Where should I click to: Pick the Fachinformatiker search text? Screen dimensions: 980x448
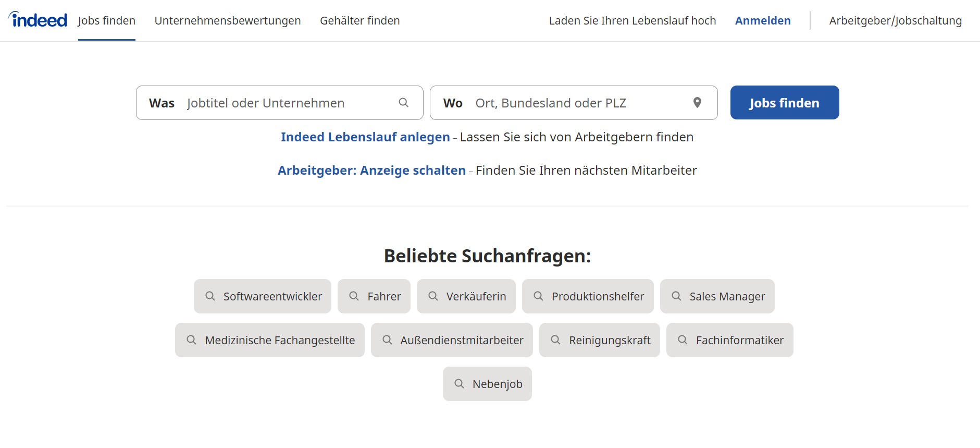click(x=740, y=341)
